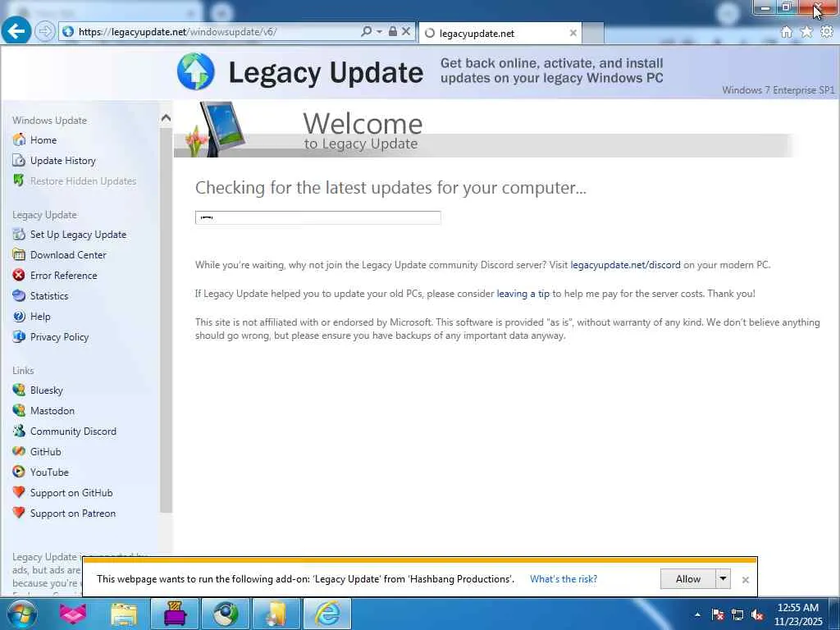This screenshot has height=630, width=840.
Task: Stop page loading with address bar X
Action: pos(406,32)
